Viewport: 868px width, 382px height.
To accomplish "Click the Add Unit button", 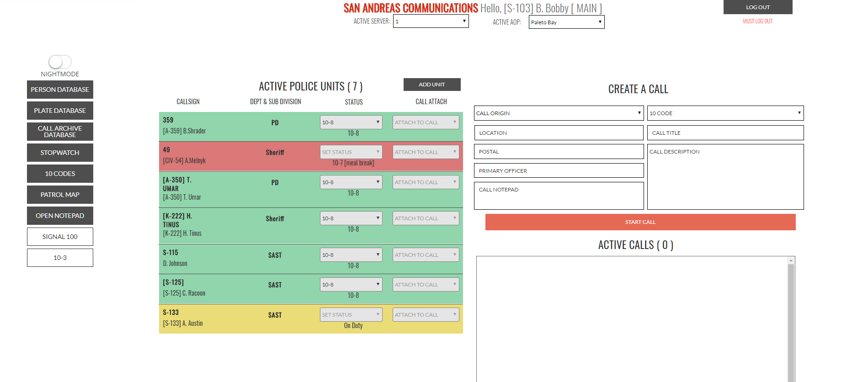I will tap(432, 85).
